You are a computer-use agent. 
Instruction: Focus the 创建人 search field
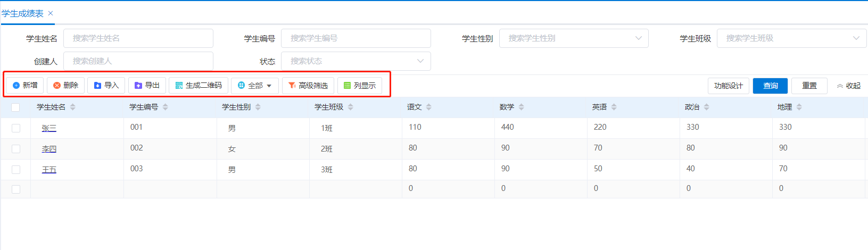pos(138,61)
